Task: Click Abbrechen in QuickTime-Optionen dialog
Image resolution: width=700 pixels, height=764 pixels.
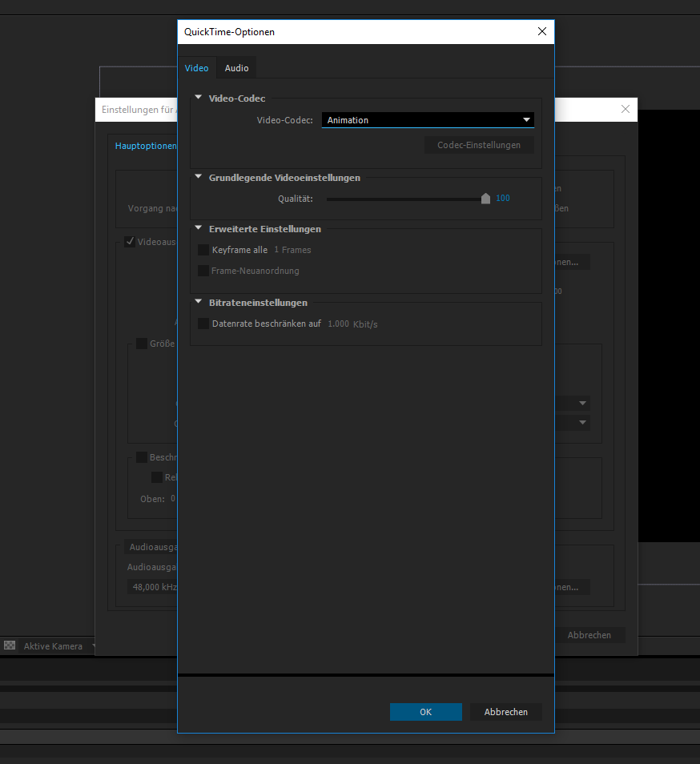Action: (x=505, y=712)
